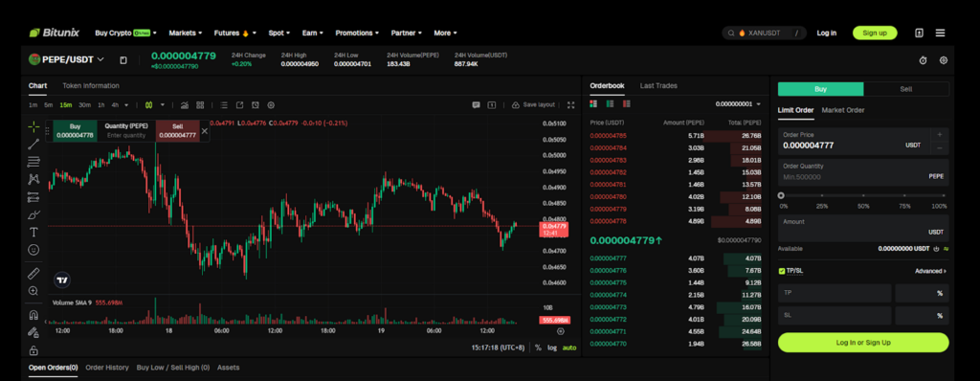Viewport: 980px width, 381px height.
Task: Select the 1m timeframe
Action: click(x=33, y=105)
